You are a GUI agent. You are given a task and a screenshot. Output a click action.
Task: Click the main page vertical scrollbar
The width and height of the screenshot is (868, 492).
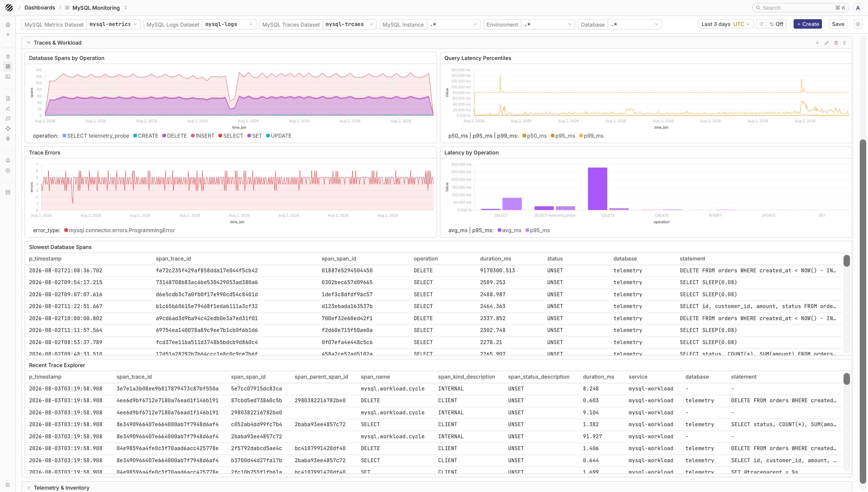pos(863,311)
